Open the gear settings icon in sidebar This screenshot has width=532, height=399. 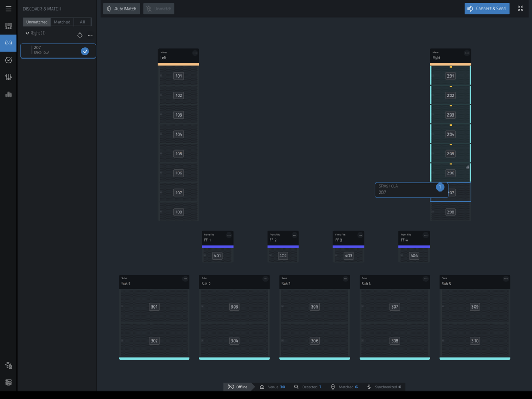9,365
